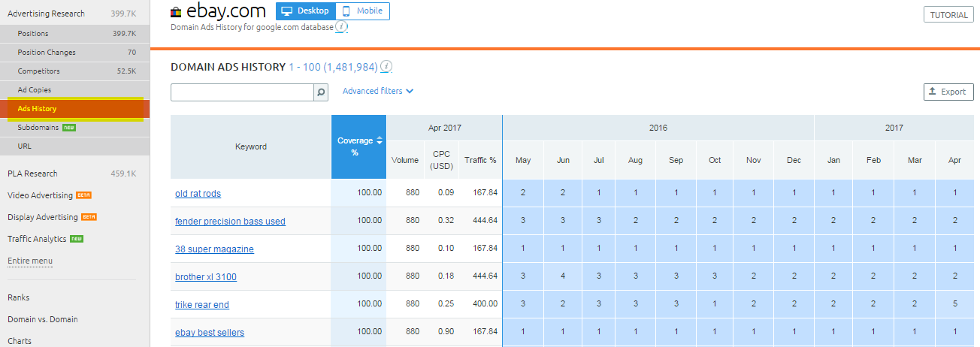Click the Apr 2017 position cell for 'trike rear end'
This screenshot has width=980, height=347.
(955, 304)
